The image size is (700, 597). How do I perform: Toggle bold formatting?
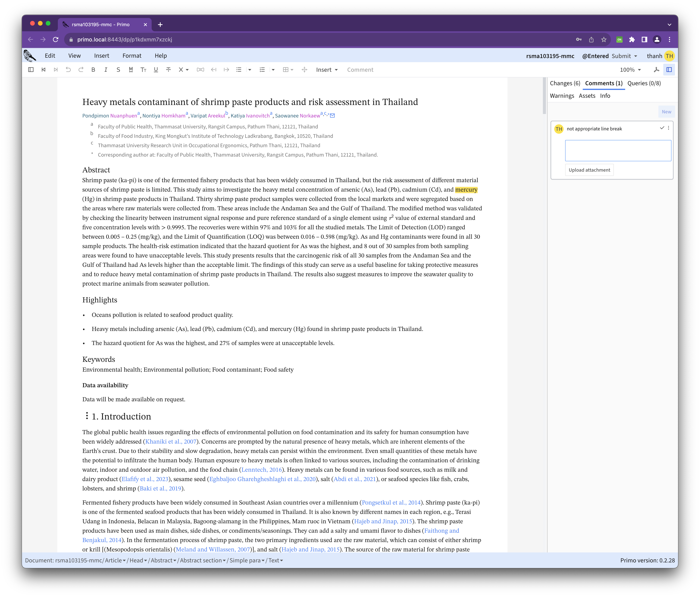coord(93,70)
